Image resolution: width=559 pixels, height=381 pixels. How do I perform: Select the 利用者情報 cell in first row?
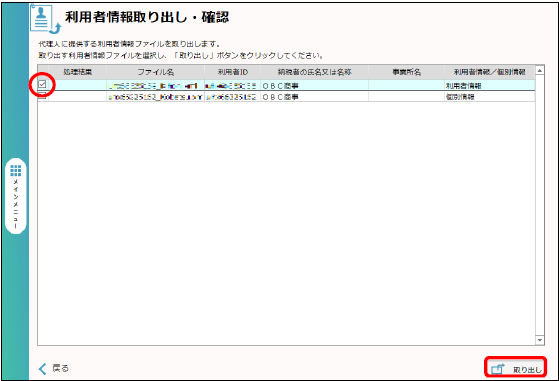coord(489,86)
